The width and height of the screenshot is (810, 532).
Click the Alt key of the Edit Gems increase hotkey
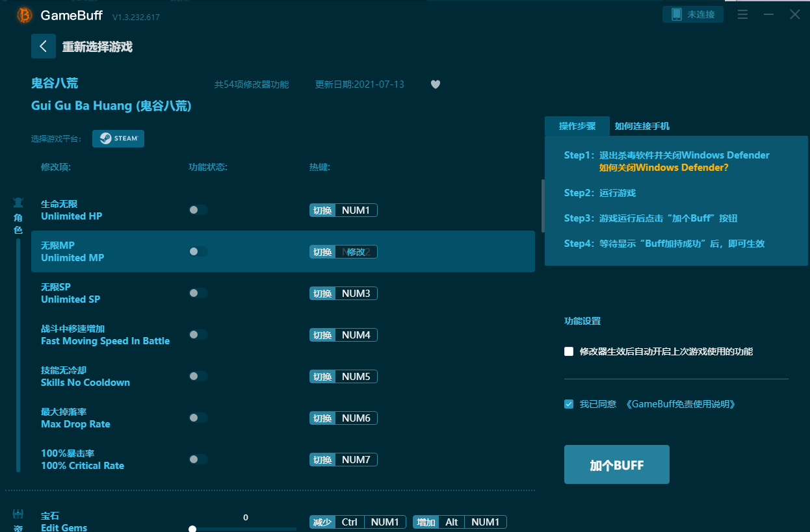452,522
